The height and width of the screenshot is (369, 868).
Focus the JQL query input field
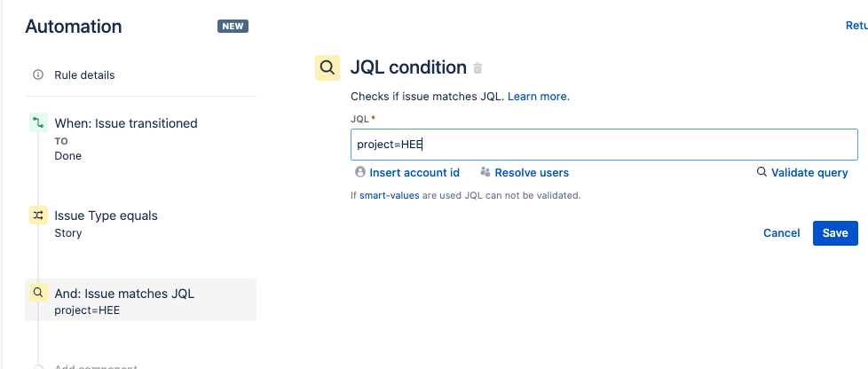(x=604, y=145)
